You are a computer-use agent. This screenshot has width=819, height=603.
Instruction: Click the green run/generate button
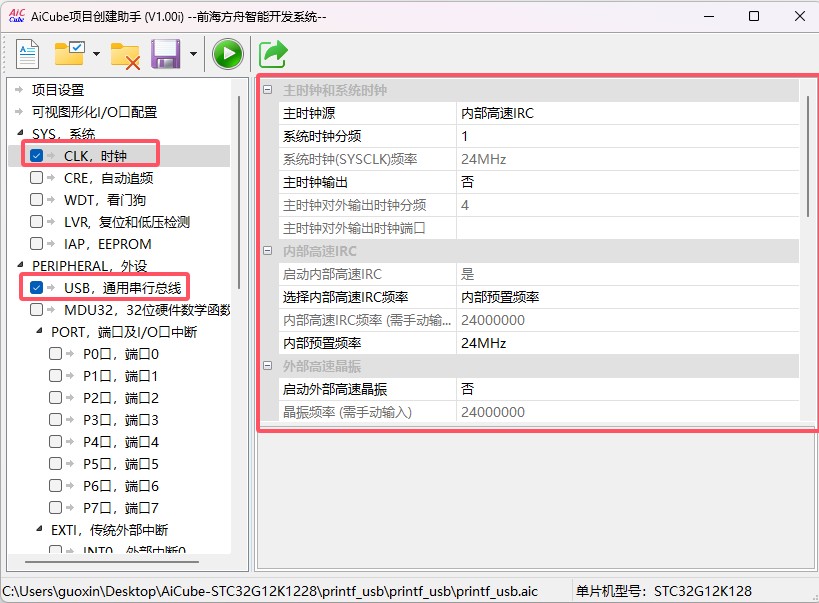click(228, 54)
